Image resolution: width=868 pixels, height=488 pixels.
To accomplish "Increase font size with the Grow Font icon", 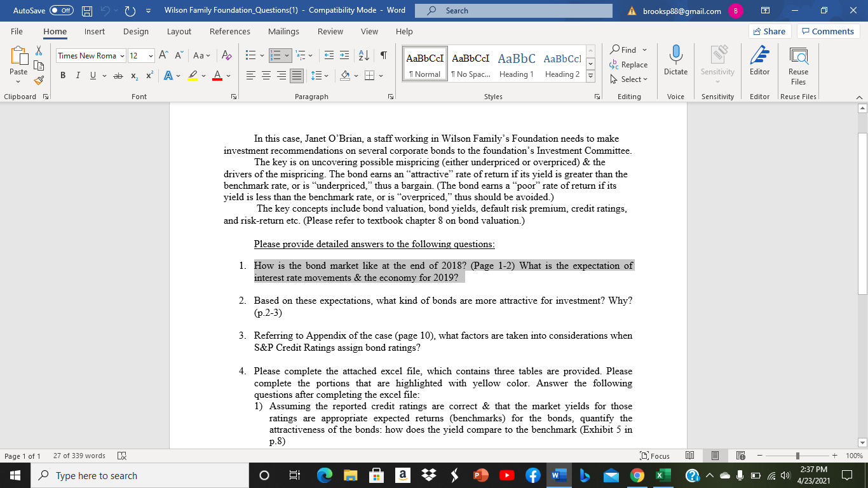I will (x=165, y=56).
